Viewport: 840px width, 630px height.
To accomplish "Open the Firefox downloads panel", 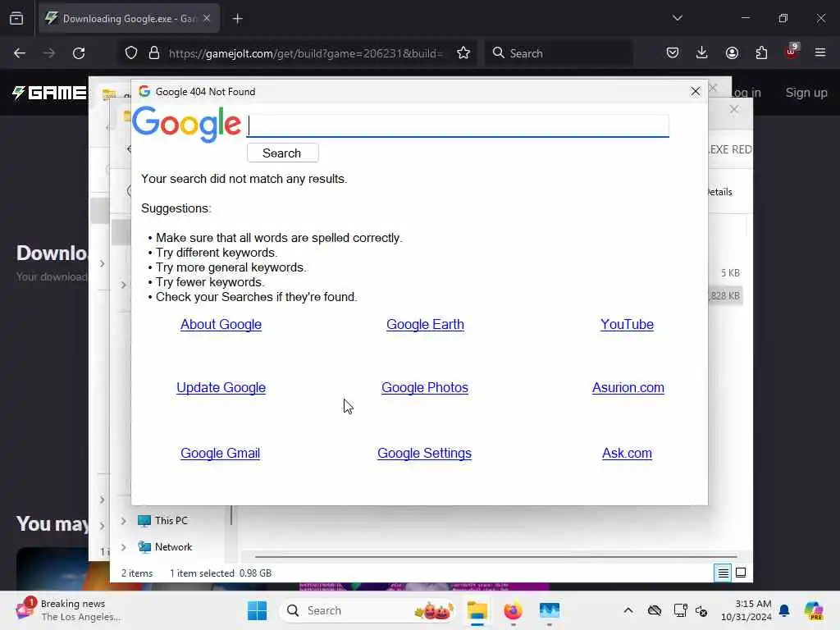I will 702,53.
